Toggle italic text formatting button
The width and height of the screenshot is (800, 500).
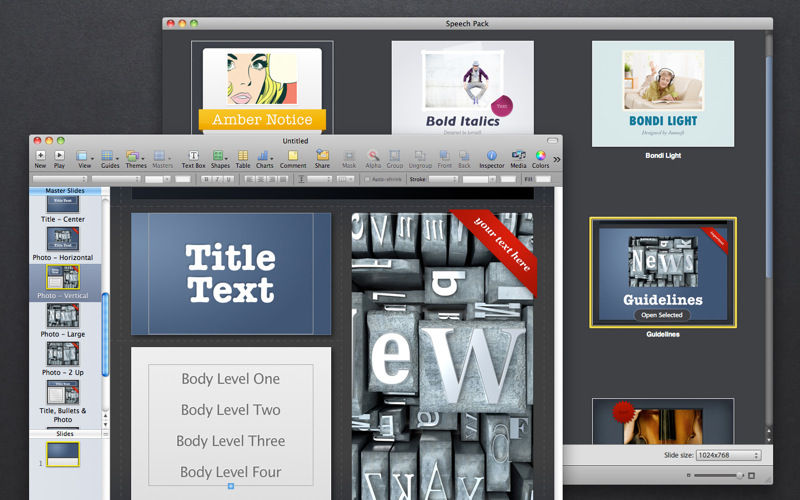click(x=217, y=179)
